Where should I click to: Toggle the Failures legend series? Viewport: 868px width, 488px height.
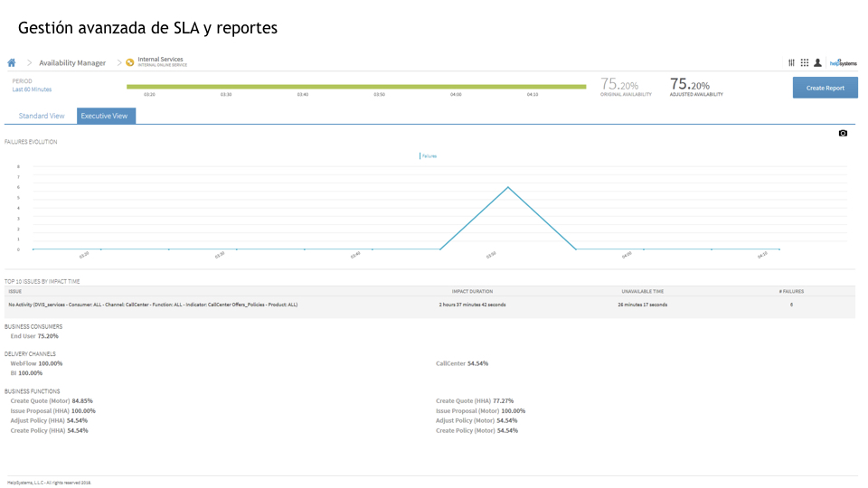[x=429, y=156]
